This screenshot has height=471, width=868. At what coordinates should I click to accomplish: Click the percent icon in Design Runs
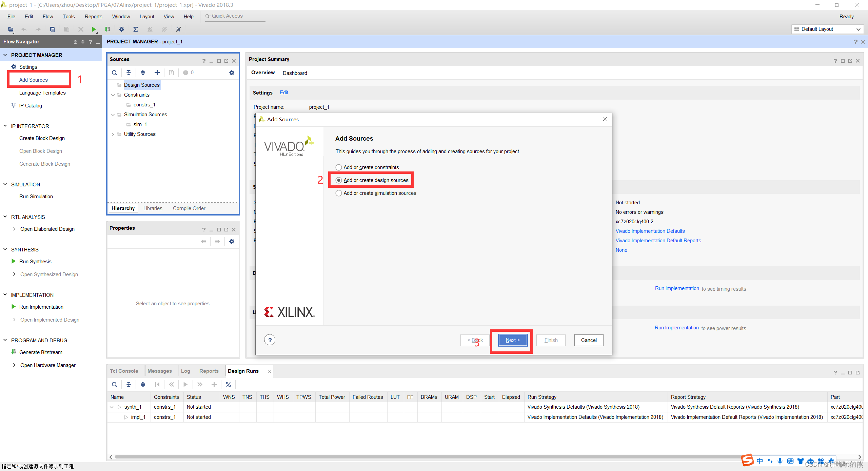point(228,384)
